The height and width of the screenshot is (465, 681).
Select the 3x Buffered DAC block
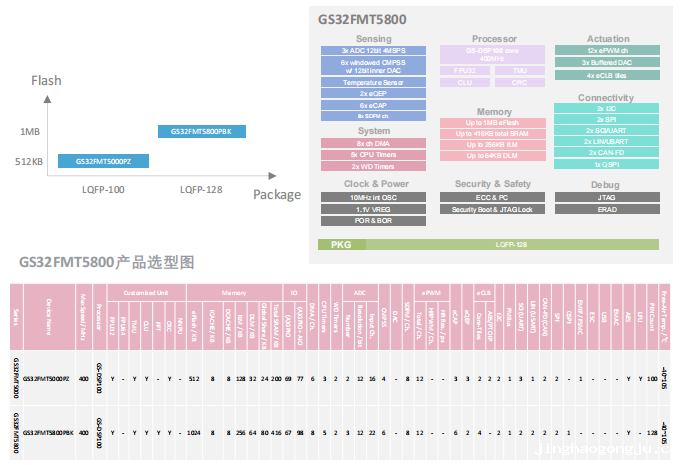(607, 63)
